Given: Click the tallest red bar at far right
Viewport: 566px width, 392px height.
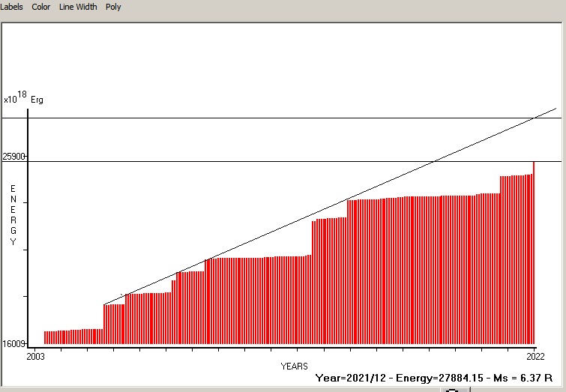Looking at the screenshot, I should (534, 255).
